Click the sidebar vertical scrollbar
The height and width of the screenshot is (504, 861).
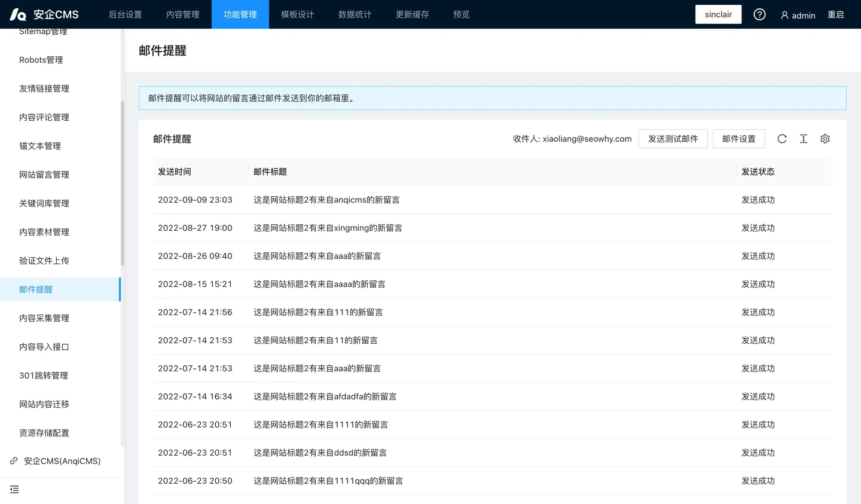[123, 183]
